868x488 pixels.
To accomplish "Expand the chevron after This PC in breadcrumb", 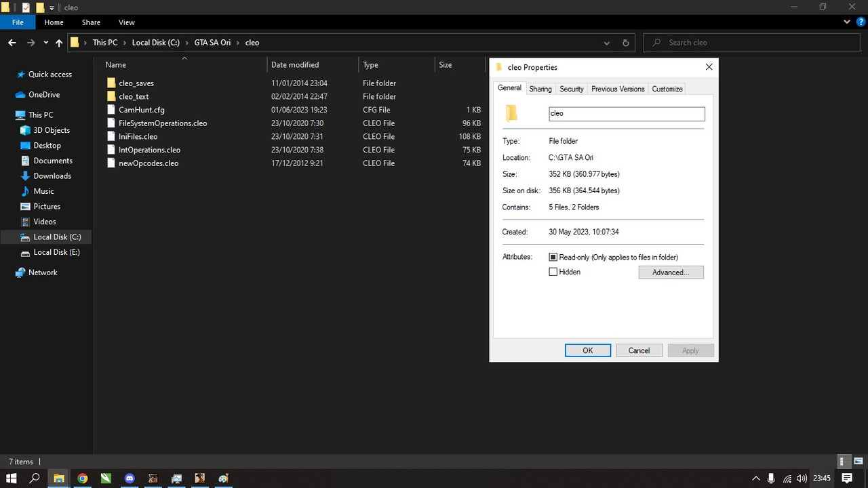I will click(x=124, y=43).
